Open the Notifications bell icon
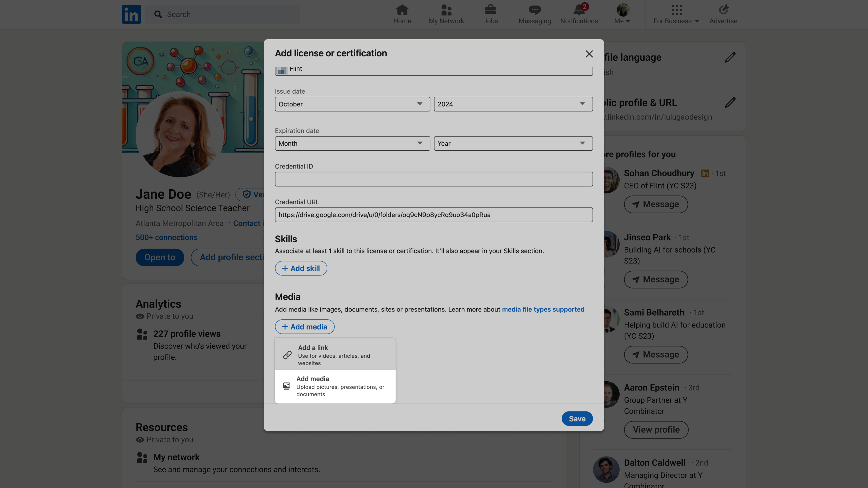The width and height of the screenshot is (868, 488). (x=579, y=14)
